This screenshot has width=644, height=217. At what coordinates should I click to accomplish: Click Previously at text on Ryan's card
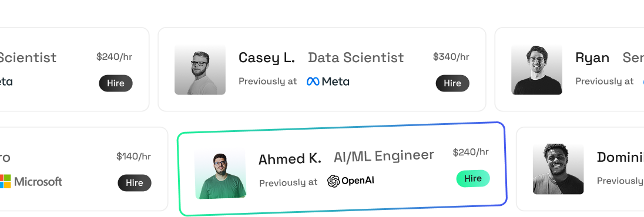tap(604, 82)
